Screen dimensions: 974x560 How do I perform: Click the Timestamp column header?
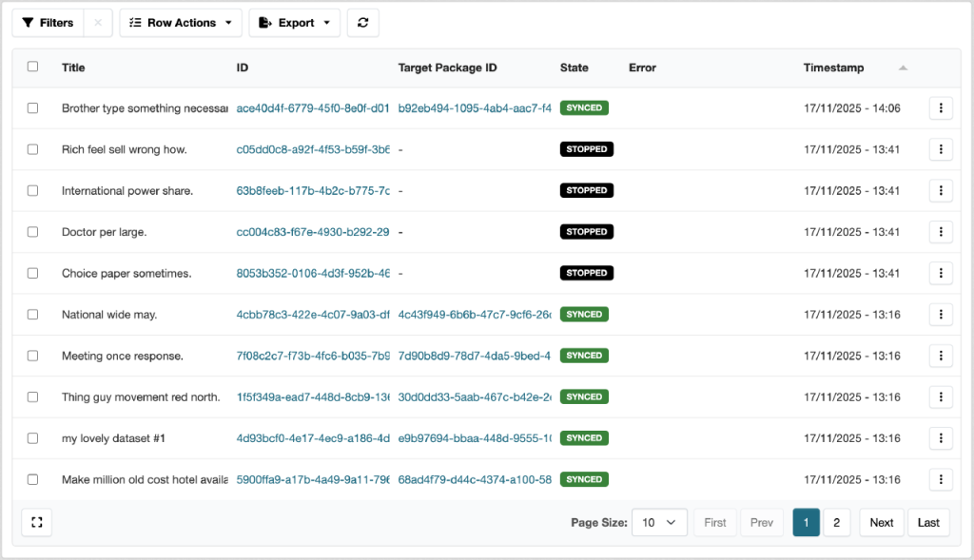coord(831,68)
